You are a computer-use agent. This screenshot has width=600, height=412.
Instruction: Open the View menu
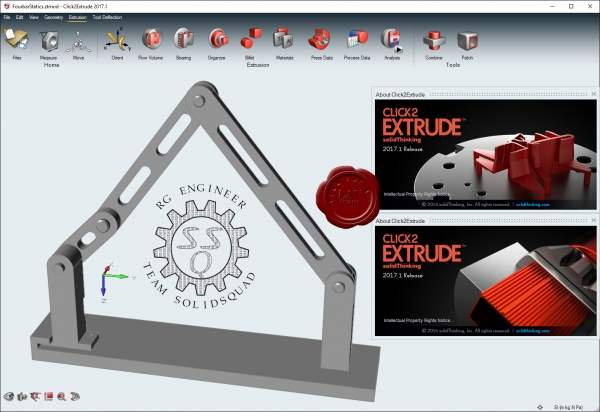pos(34,17)
